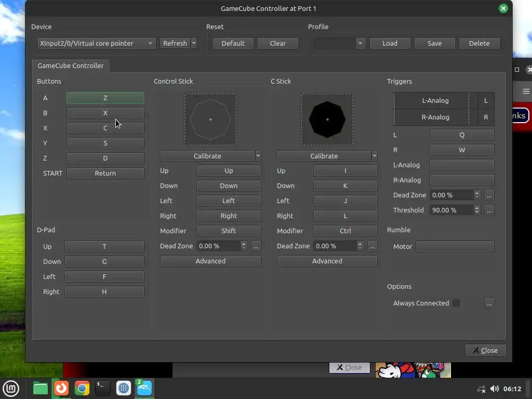Remap R trigger mapped to W
The width and height of the screenshot is (532, 399).
pyautogui.click(x=462, y=150)
